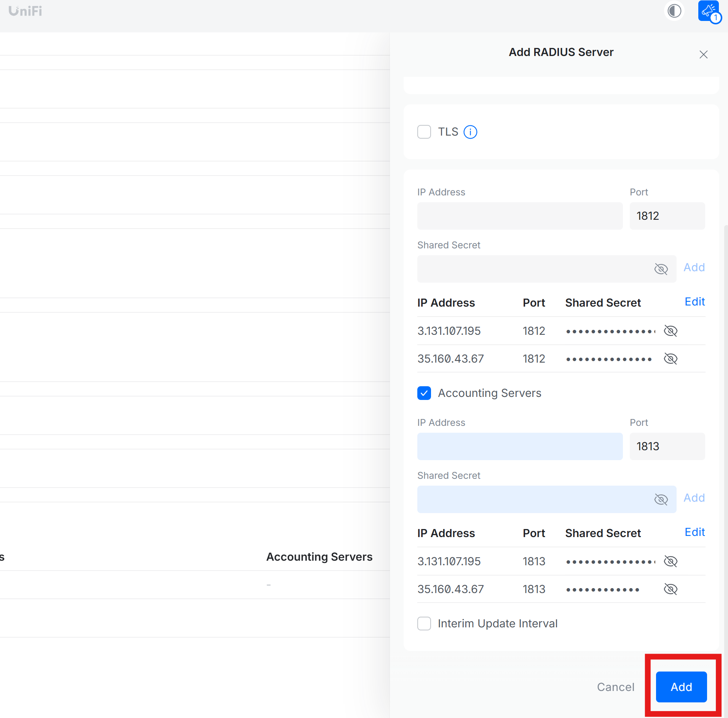This screenshot has width=728, height=718.
Task: Cancel the Add RADIUS Server dialog
Action: (615, 687)
